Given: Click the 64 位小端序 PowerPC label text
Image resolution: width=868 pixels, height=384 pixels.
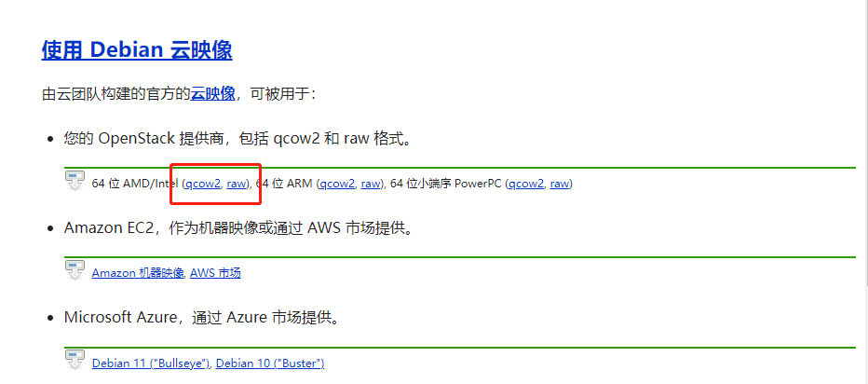Looking at the screenshot, I should pos(447,184).
